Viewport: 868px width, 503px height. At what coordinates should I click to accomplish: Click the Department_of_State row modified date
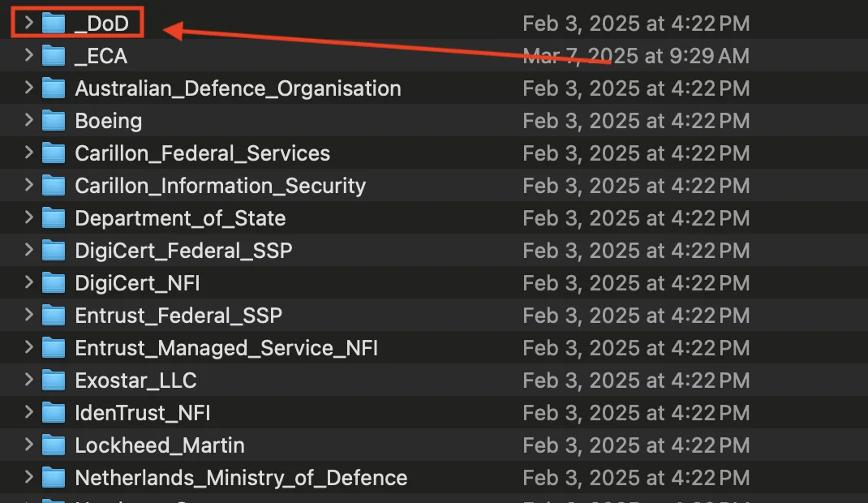[x=636, y=218]
